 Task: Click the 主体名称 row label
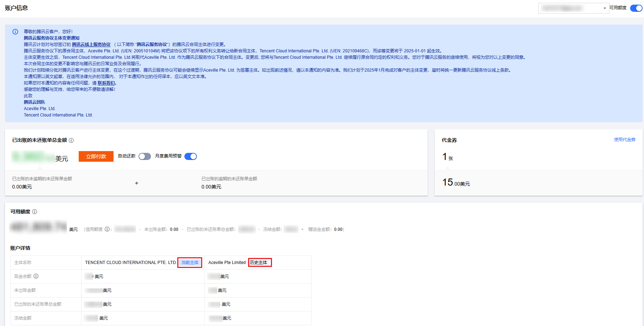coord(23,263)
